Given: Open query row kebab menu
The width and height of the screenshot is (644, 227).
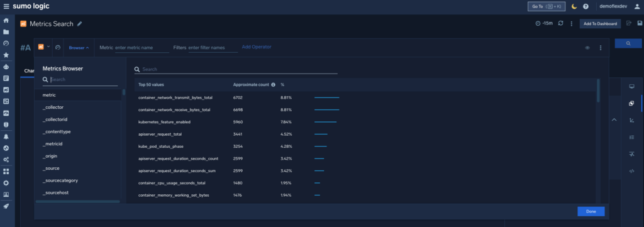Looking at the screenshot, I should coord(601,48).
